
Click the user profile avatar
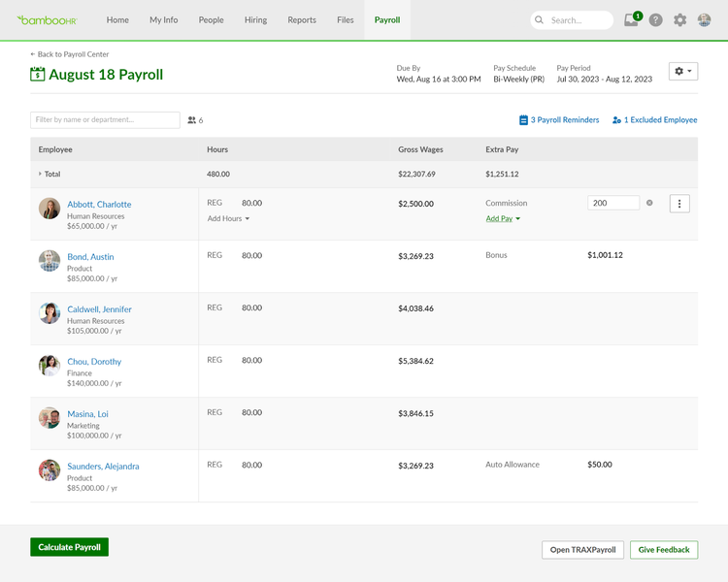pyautogui.click(x=705, y=20)
